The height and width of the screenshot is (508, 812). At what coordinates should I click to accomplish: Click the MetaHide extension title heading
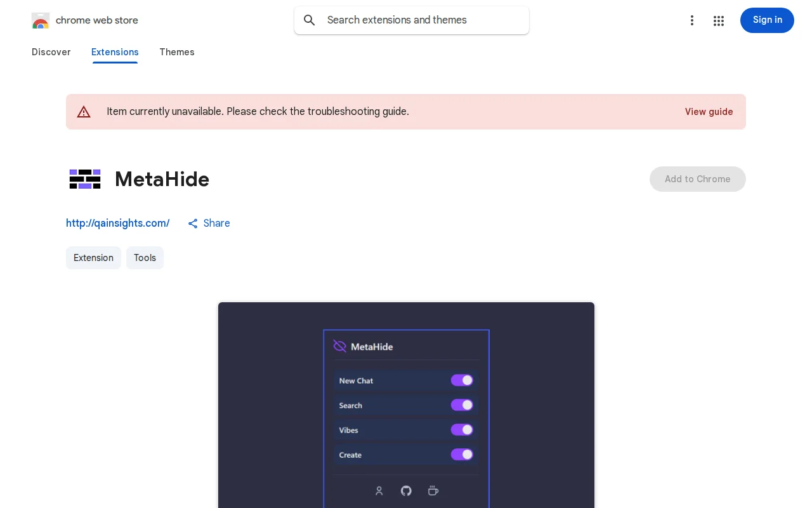click(162, 179)
